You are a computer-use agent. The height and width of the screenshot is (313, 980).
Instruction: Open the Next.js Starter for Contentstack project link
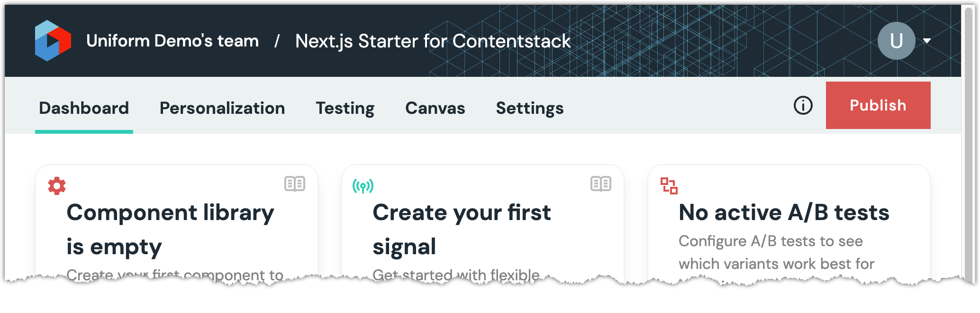click(433, 41)
